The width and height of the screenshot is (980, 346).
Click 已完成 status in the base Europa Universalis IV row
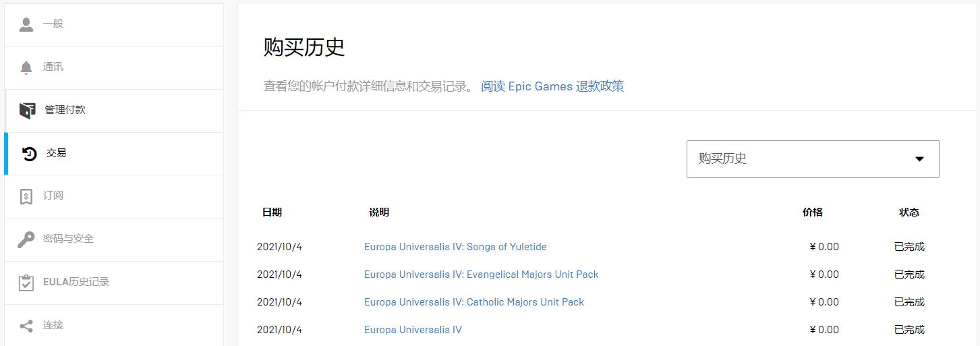tap(909, 330)
